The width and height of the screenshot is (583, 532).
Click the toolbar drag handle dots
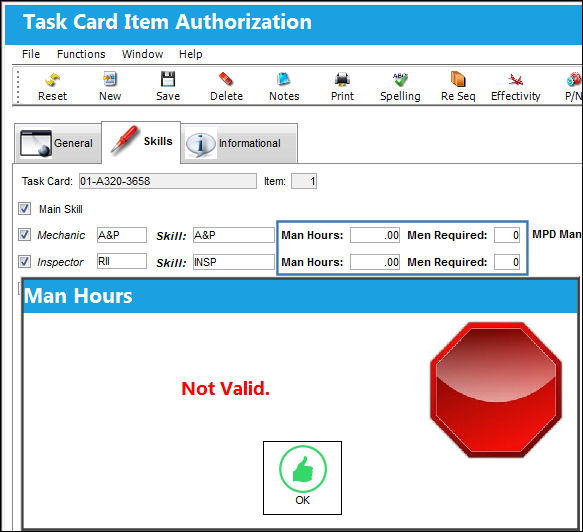click(x=18, y=87)
